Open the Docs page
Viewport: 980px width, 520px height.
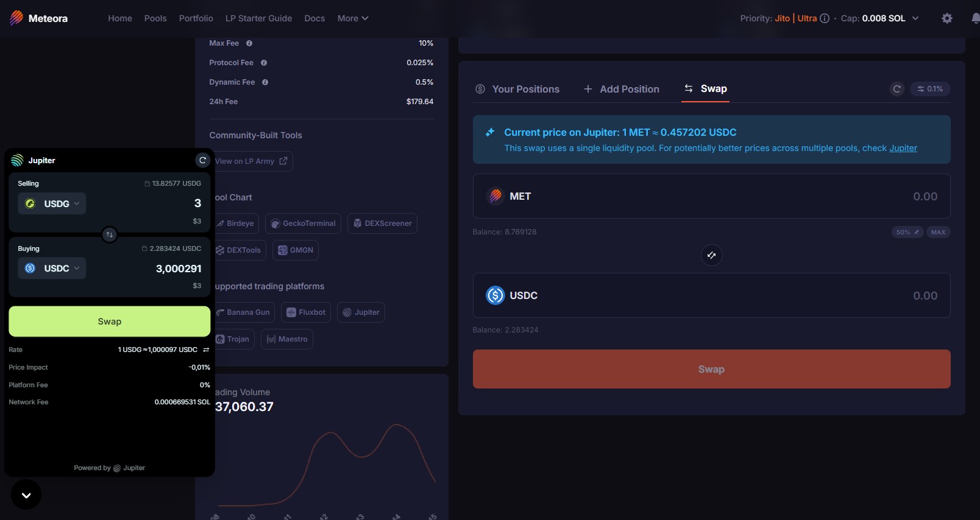click(314, 18)
